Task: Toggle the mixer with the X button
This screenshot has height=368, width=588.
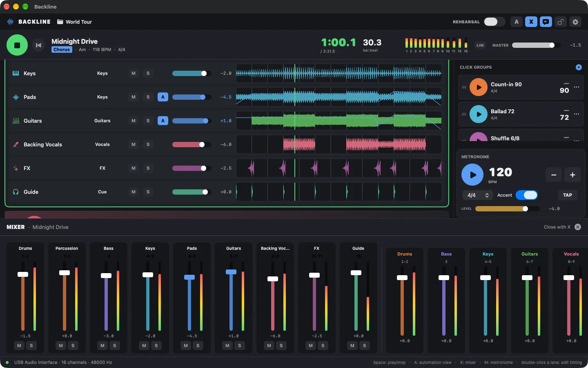Action: pos(531,22)
